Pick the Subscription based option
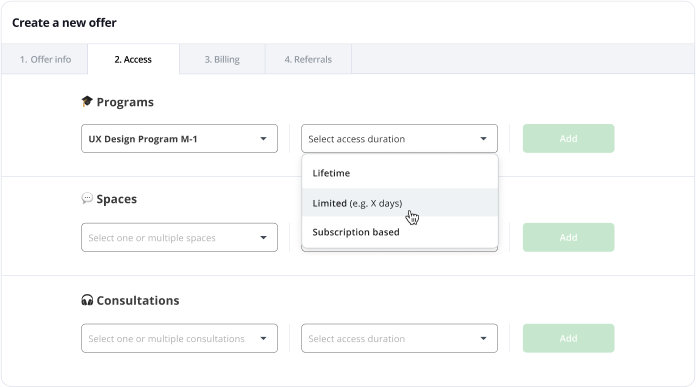Viewport: 696px width, 387px height. tap(399, 232)
